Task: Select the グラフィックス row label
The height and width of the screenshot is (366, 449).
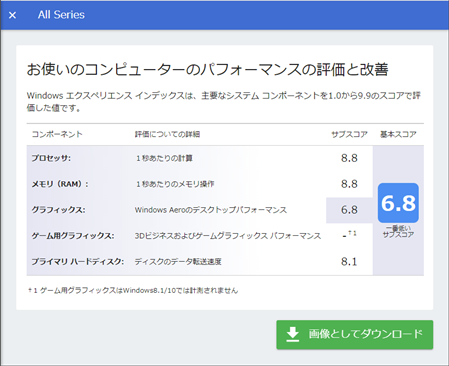Action: (x=58, y=210)
